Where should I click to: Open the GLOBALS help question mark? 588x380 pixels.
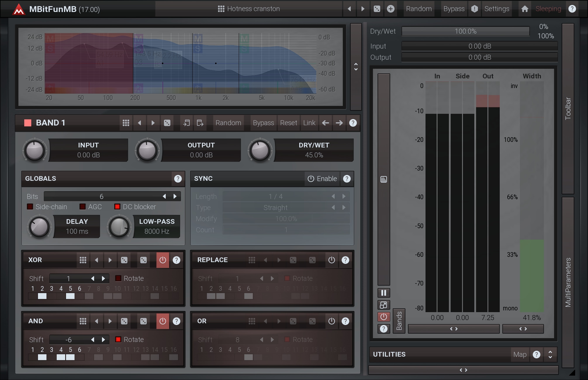(178, 179)
